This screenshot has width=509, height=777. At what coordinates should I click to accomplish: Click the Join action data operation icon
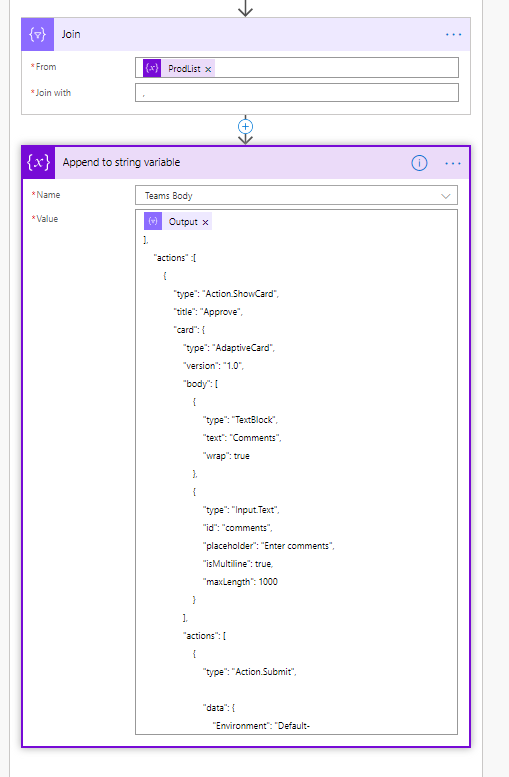pyautogui.click(x=38, y=34)
